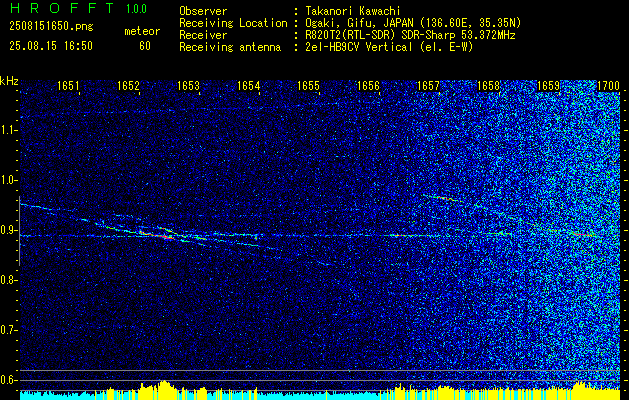Click time marker 1700
The image size is (629, 400).
tap(609, 86)
